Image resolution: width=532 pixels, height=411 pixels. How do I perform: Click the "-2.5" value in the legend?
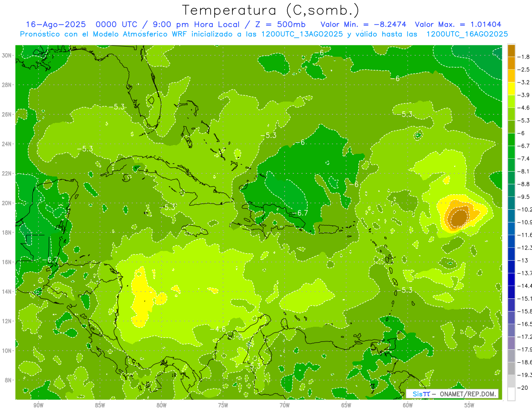[x=524, y=70]
